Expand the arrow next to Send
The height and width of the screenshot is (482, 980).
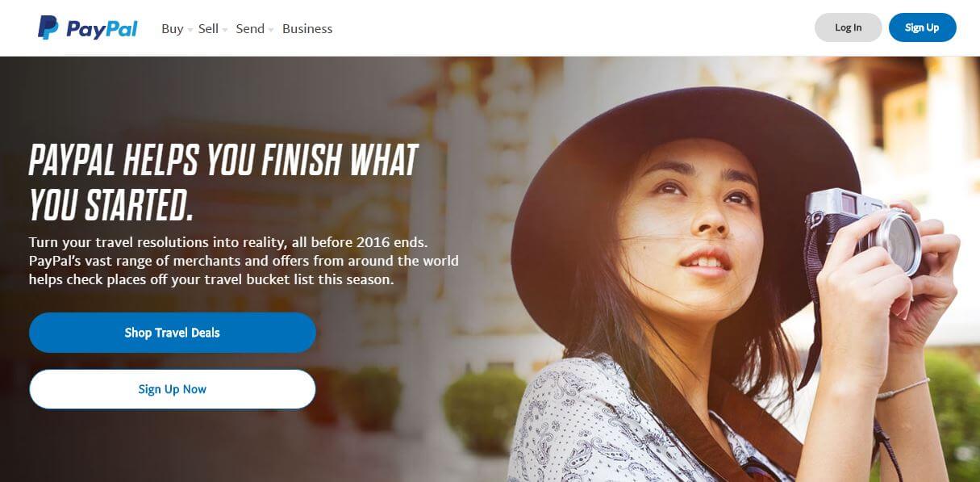pyautogui.click(x=271, y=30)
